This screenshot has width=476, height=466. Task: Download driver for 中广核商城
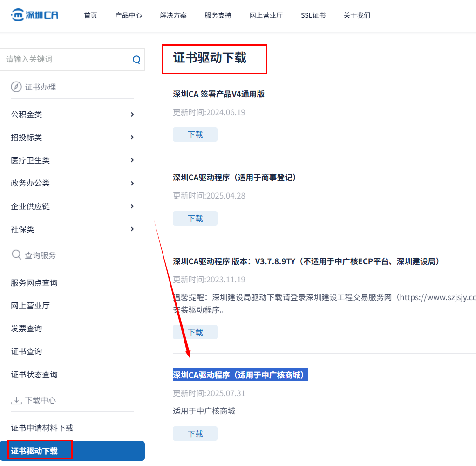(195, 434)
